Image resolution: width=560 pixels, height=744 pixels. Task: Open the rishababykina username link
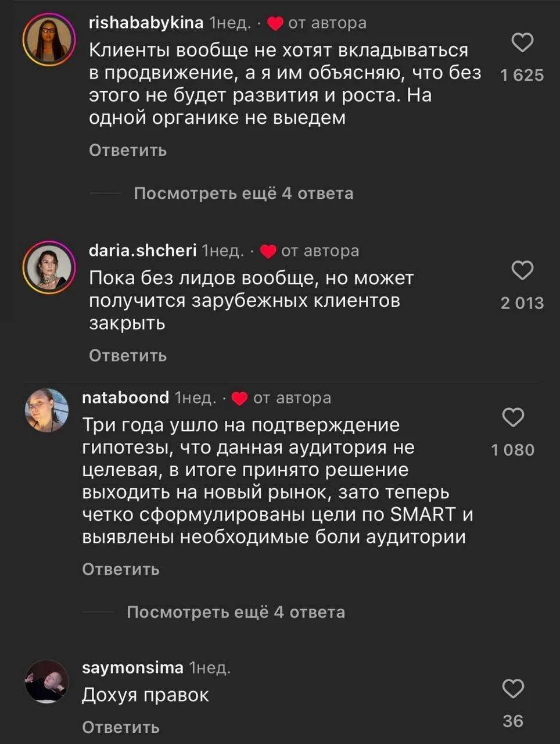coord(146,23)
